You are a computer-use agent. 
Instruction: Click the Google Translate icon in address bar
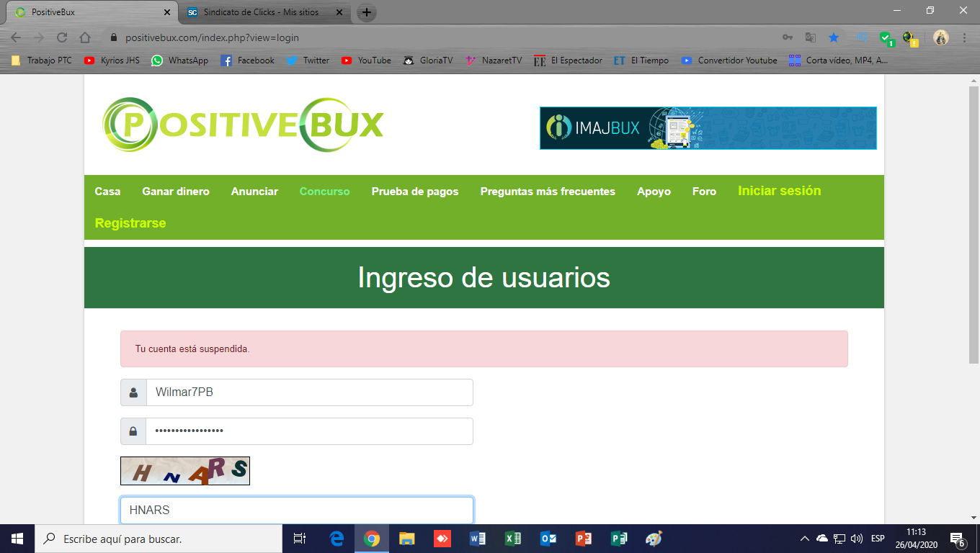point(811,37)
